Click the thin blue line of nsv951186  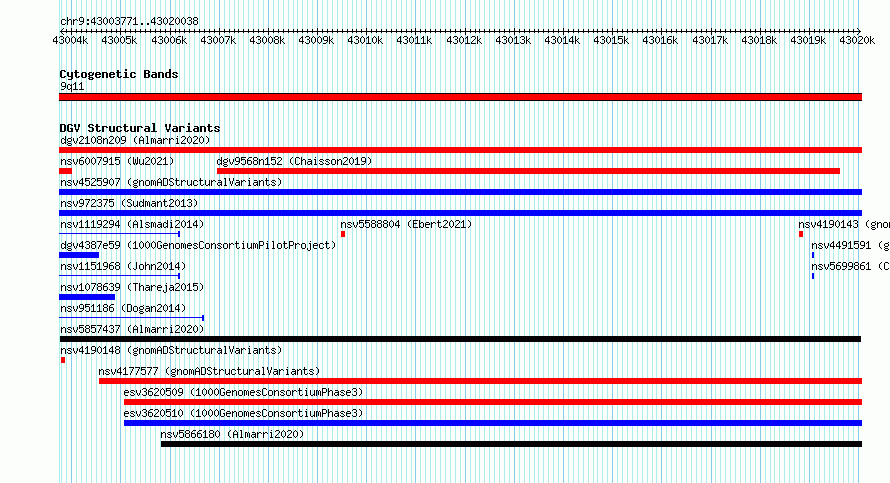pyautogui.click(x=132, y=318)
